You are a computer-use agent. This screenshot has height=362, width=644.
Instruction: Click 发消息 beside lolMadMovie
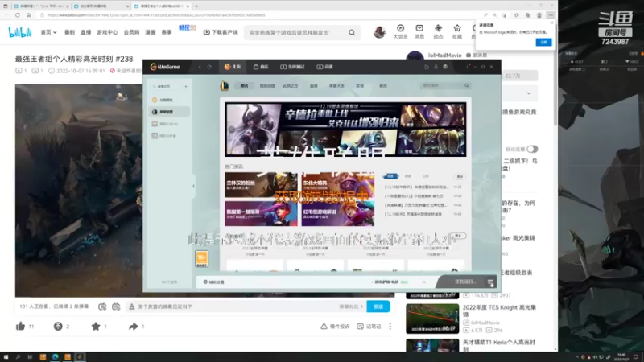click(x=477, y=55)
